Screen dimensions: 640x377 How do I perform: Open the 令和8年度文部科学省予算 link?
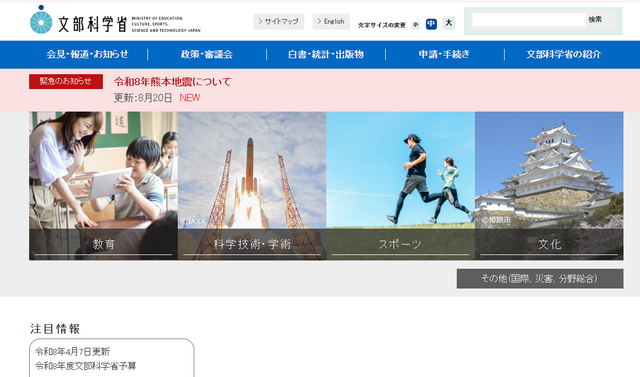pyautogui.click(x=86, y=366)
